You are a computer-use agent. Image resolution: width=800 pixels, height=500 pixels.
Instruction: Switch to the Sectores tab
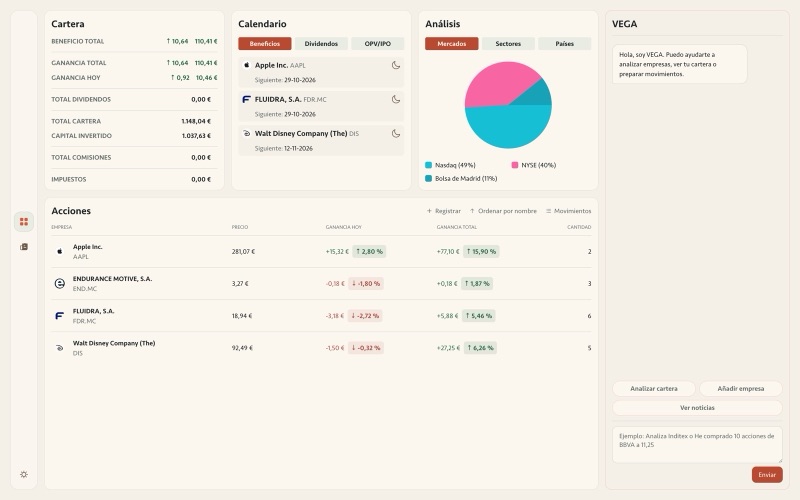(508, 44)
